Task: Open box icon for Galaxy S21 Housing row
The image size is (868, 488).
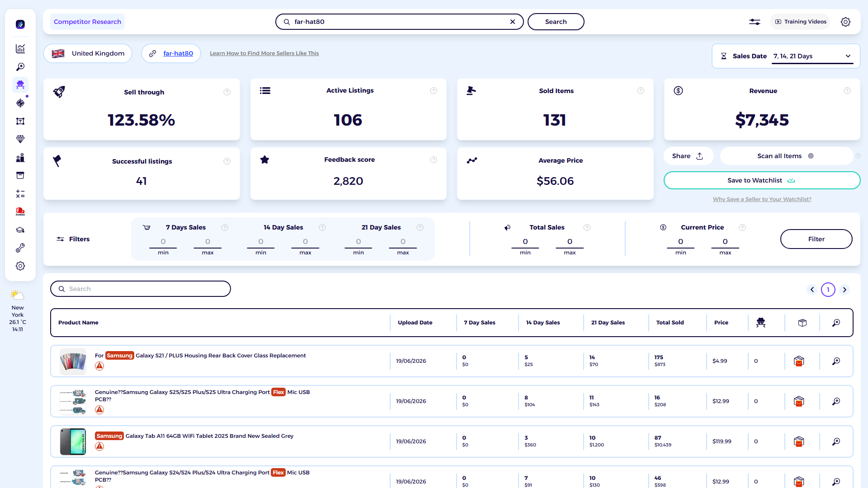Action: coord(799,361)
